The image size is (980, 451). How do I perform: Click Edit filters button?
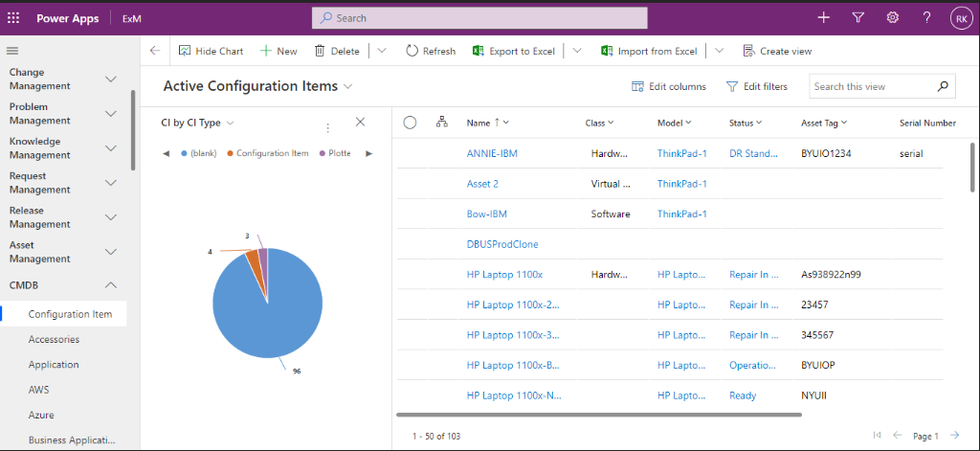coord(756,87)
